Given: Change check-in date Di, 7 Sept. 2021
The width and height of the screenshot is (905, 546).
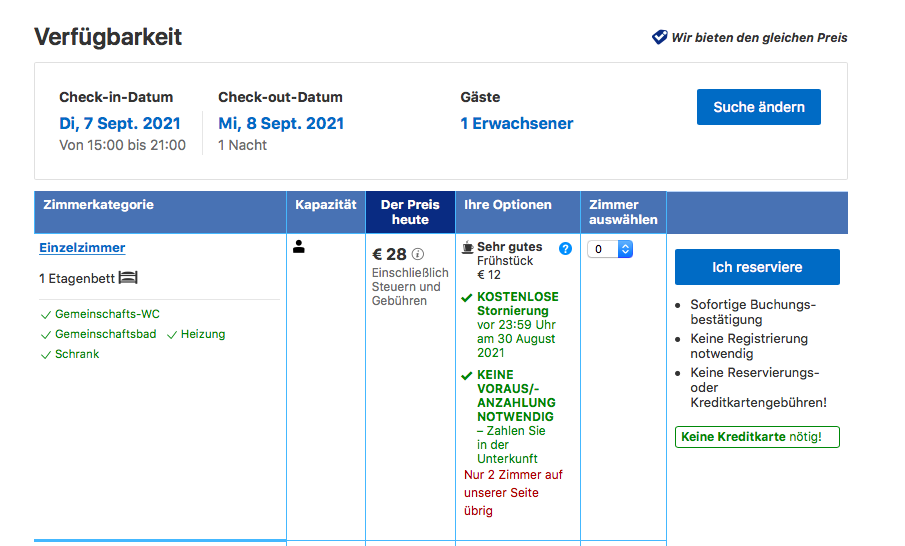Looking at the screenshot, I should tap(120, 124).
